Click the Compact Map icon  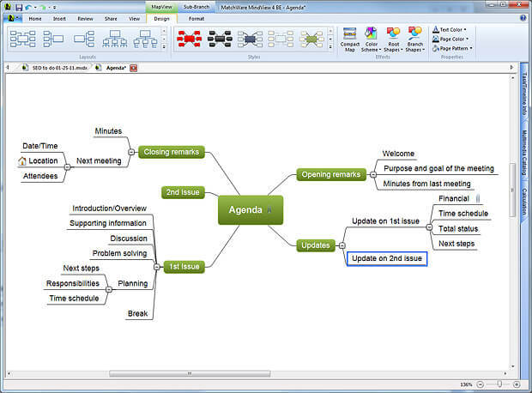tap(350, 39)
